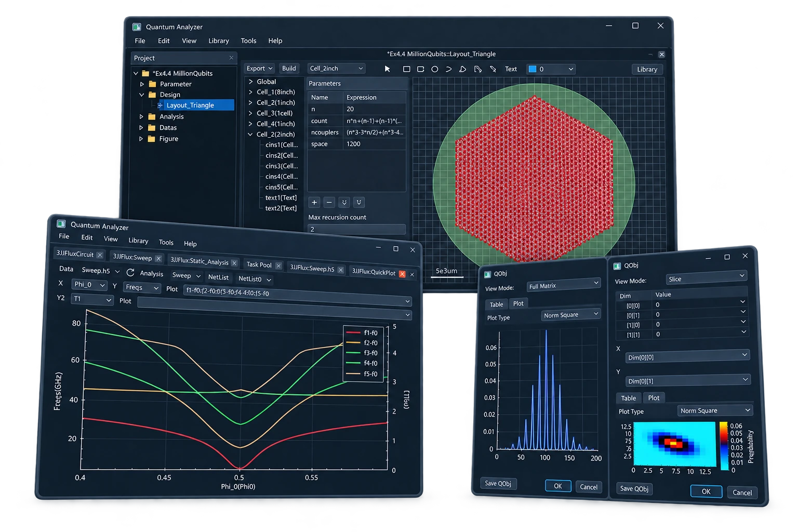The width and height of the screenshot is (798, 532).
Task: Close the Project panel
Action: click(231, 58)
